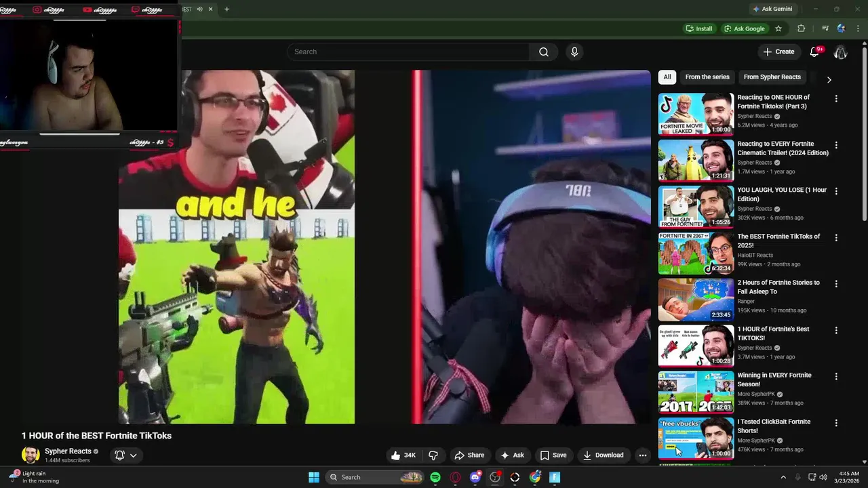868x488 pixels.
Task: Bookmark this page with star icon
Action: tap(778, 28)
